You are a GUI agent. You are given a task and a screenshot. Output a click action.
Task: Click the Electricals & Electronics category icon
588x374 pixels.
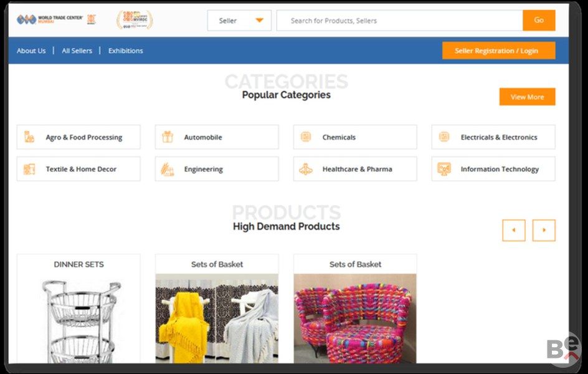[444, 137]
